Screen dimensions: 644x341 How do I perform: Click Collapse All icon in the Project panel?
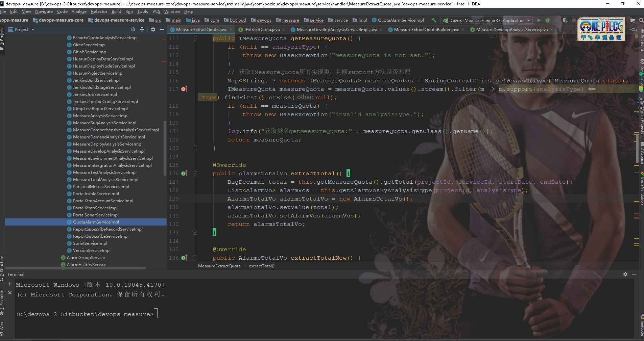(x=142, y=29)
